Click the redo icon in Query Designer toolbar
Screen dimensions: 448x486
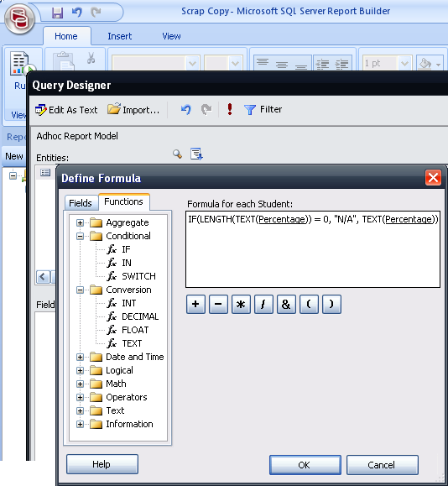[x=206, y=109]
